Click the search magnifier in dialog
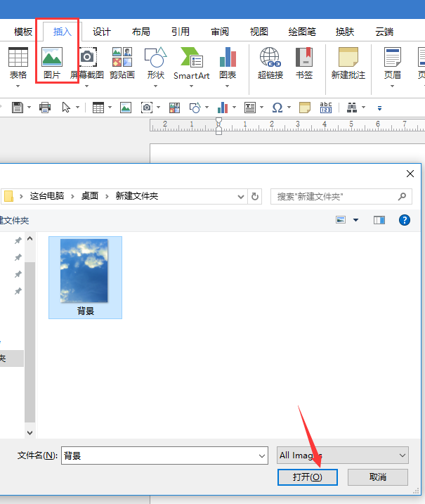Viewport: 425px width, 504px height. click(402, 196)
